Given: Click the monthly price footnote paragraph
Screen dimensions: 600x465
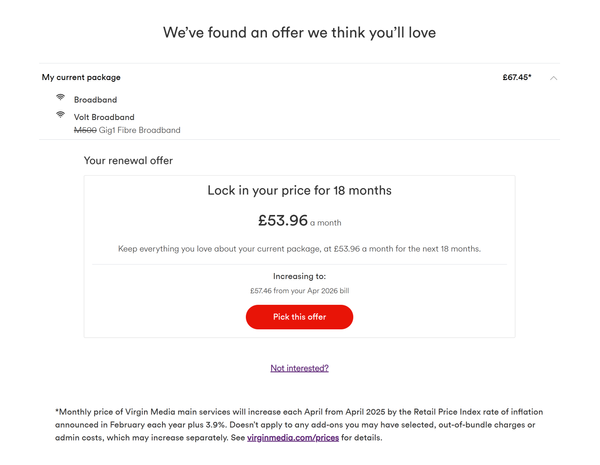Looking at the screenshot, I should (299, 425).
